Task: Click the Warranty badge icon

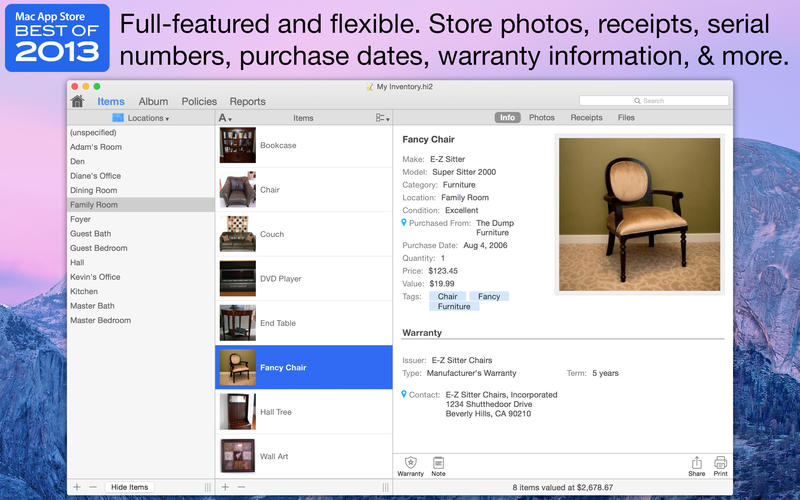Action: point(410,463)
